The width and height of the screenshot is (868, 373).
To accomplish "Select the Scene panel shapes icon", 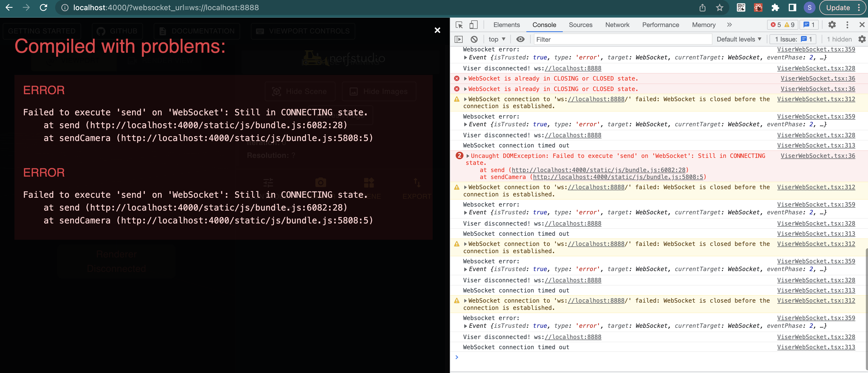I will 369,183.
